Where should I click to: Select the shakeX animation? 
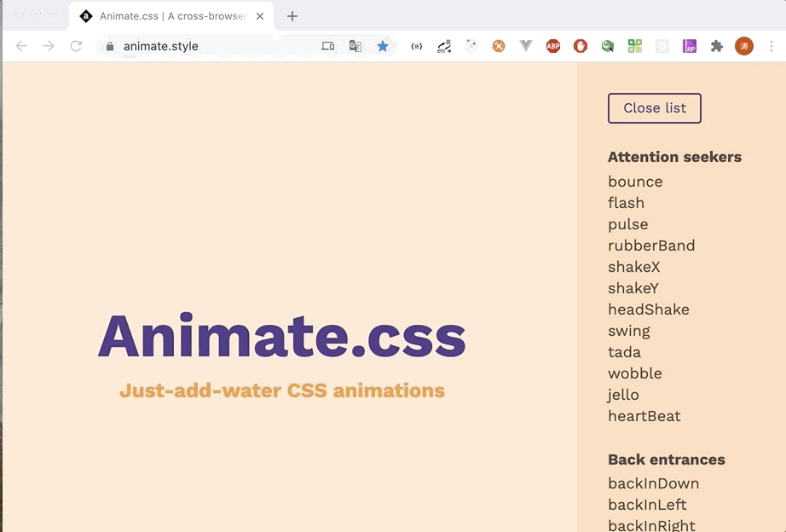point(634,267)
